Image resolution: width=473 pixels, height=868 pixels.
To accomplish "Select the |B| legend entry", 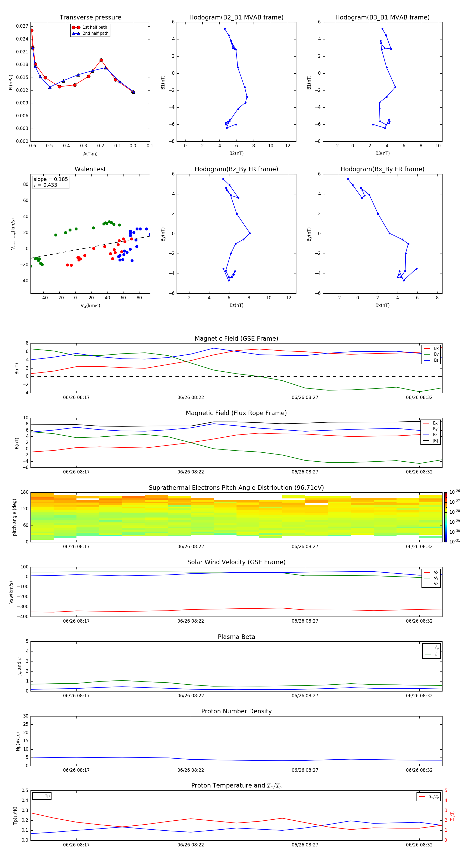I will (x=431, y=441).
